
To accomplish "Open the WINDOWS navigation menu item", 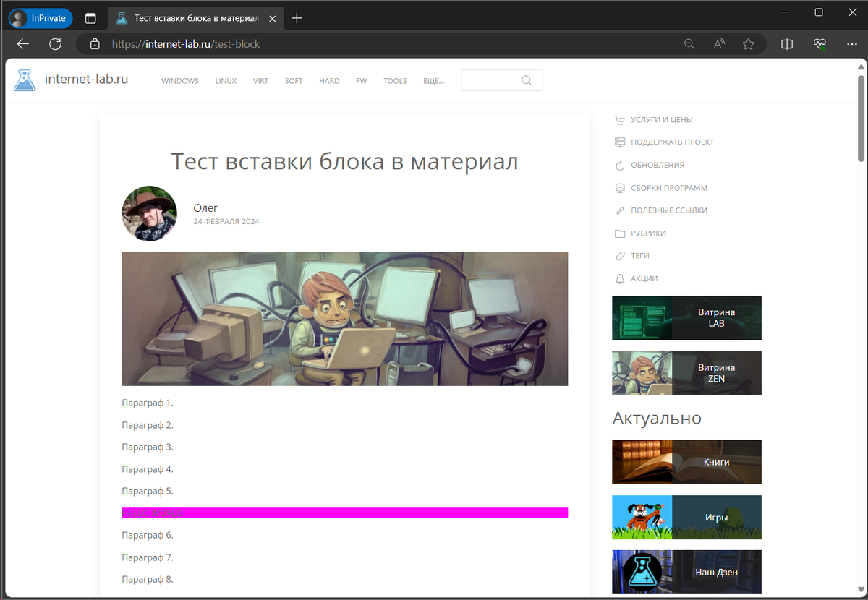I will (x=180, y=81).
